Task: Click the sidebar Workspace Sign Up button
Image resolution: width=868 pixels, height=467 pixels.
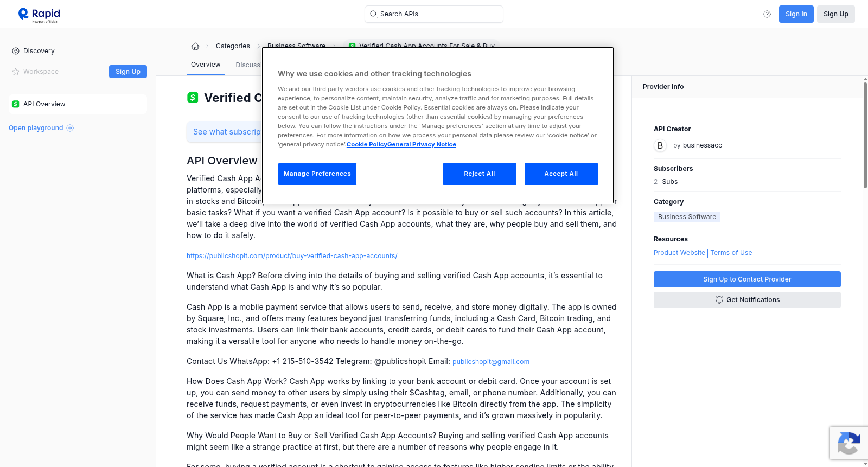Action: pyautogui.click(x=128, y=72)
